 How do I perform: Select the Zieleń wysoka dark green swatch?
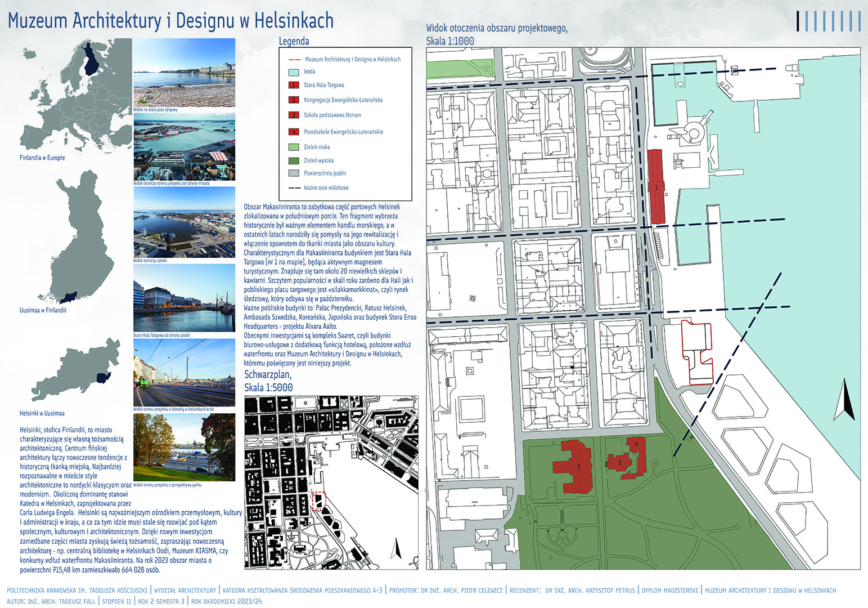click(293, 160)
